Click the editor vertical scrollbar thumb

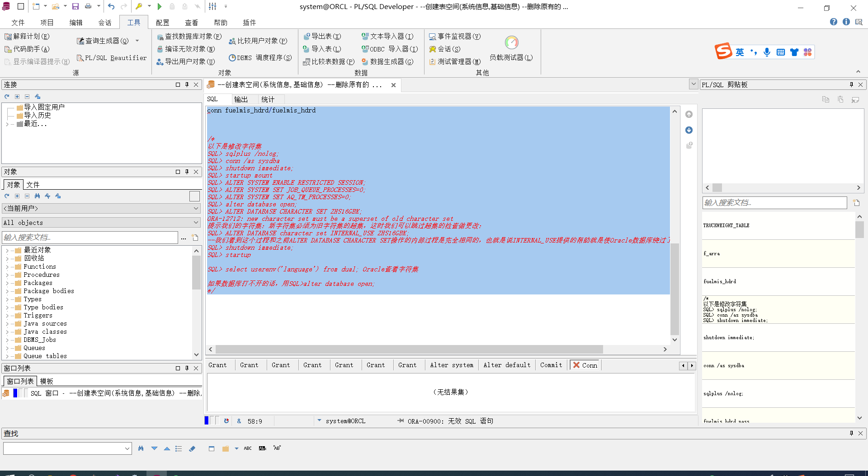coord(675,289)
